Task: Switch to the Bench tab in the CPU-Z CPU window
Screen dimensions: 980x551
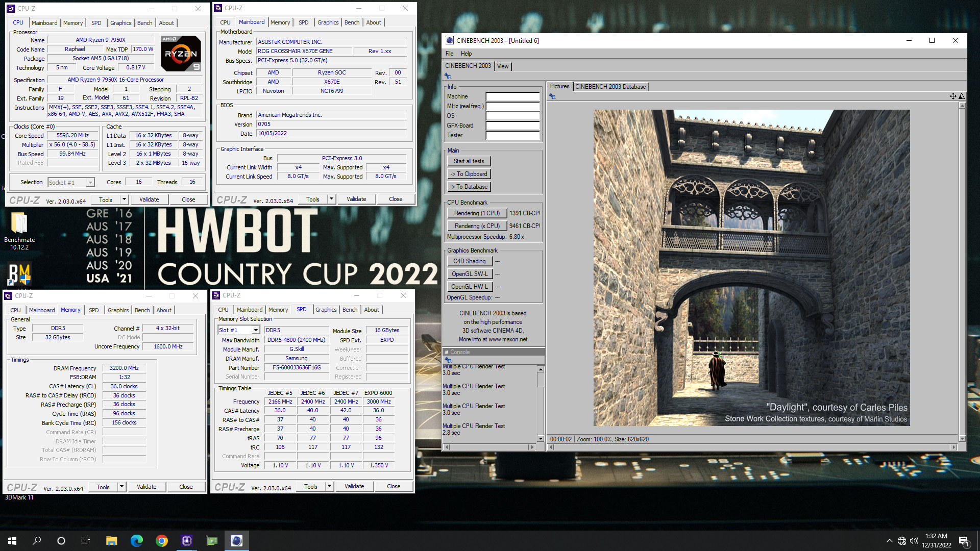Action: tap(145, 23)
